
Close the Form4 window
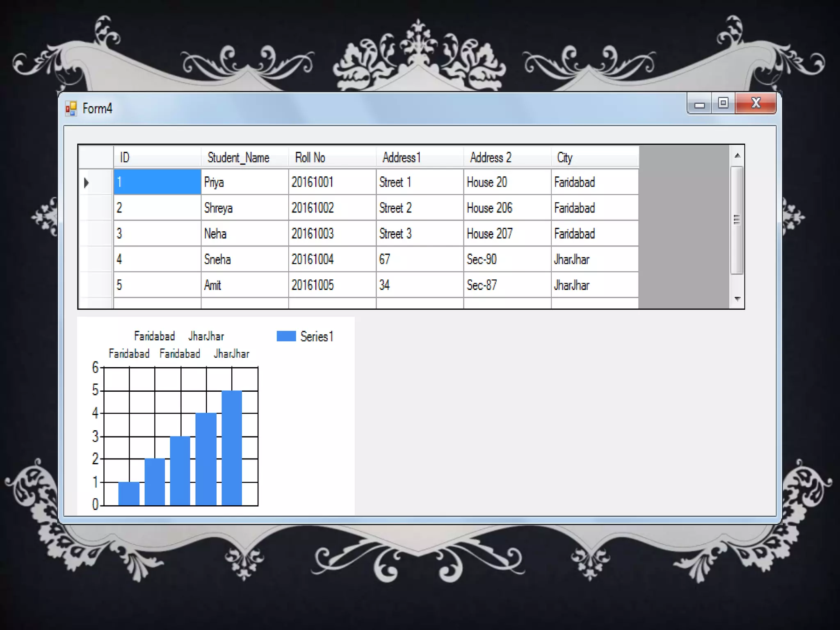[x=756, y=103]
